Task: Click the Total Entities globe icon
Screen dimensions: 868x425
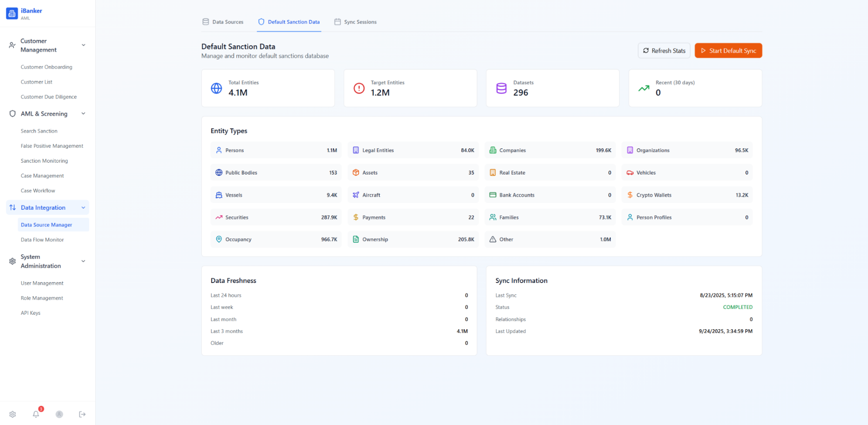Action: (x=217, y=88)
